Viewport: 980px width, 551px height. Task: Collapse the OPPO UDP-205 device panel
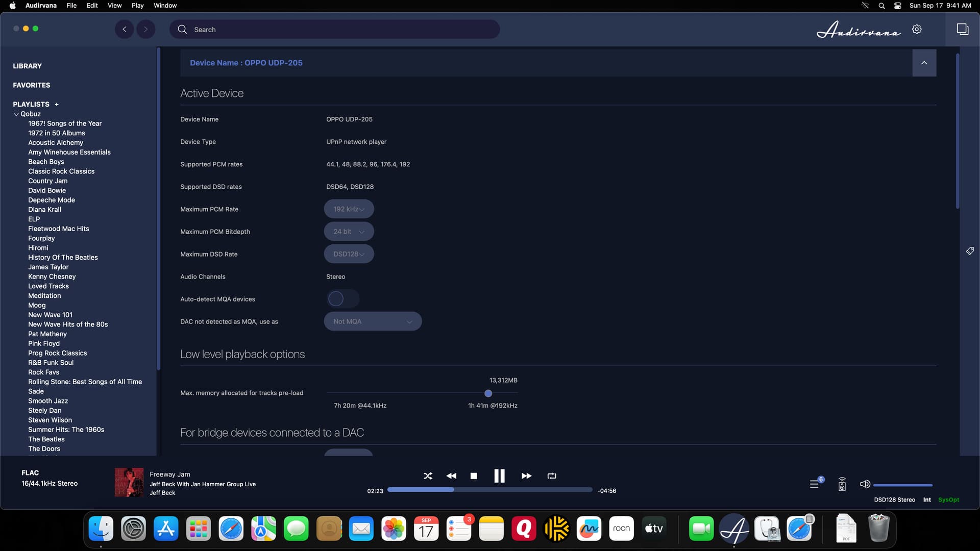924,63
